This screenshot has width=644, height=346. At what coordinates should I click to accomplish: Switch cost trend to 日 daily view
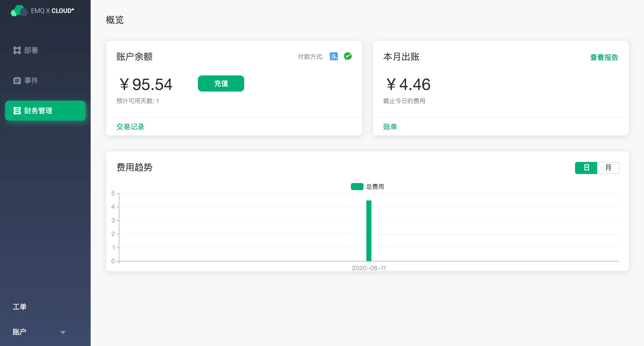(x=586, y=168)
